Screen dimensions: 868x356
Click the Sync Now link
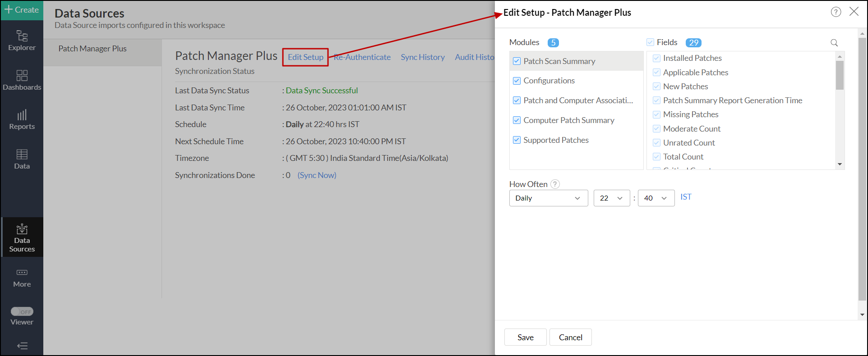click(317, 175)
